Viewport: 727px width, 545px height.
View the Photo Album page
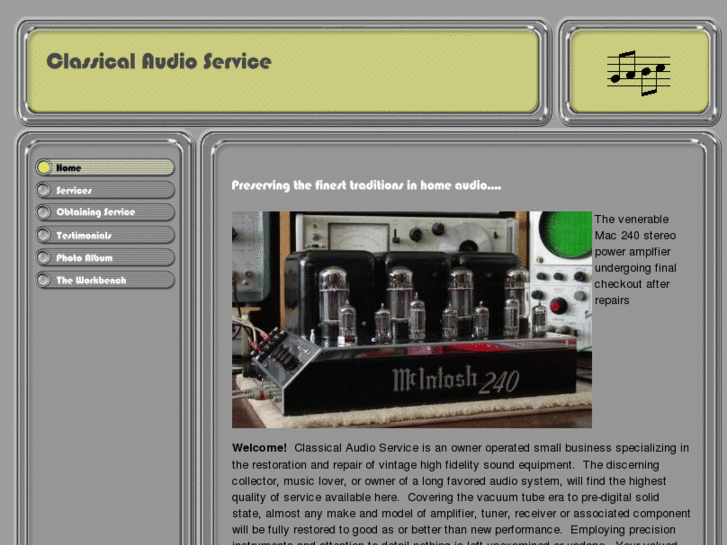[105, 257]
